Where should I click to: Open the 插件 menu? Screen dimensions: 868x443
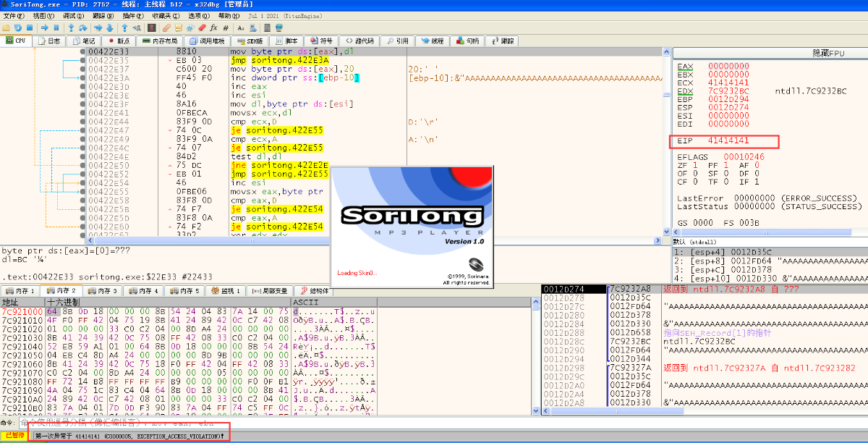click(132, 15)
